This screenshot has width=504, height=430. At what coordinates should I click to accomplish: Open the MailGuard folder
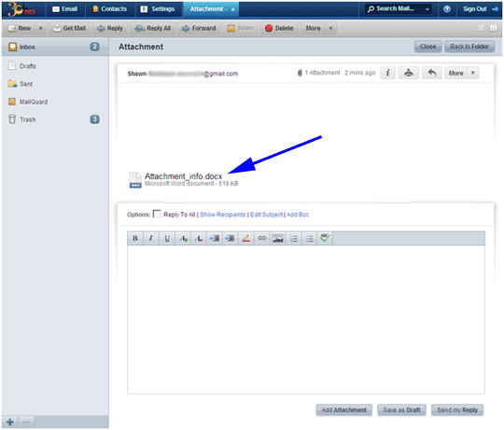click(x=55, y=102)
